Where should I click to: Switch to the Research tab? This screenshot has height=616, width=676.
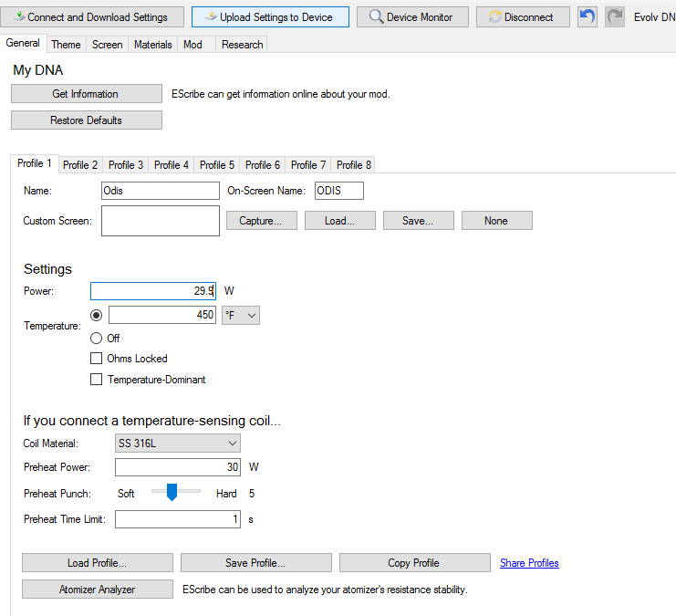(242, 45)
